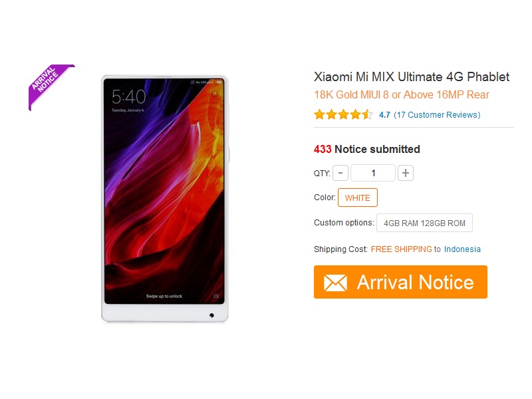Click the Xiaomi Mi MIX product title
532x399 pixels.
(412, 76)
